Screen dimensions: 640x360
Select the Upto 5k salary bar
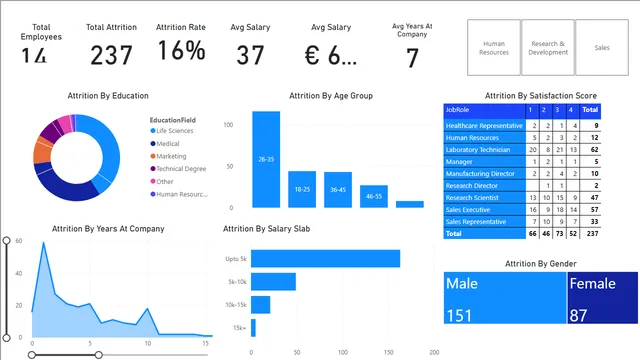point(325,258)
